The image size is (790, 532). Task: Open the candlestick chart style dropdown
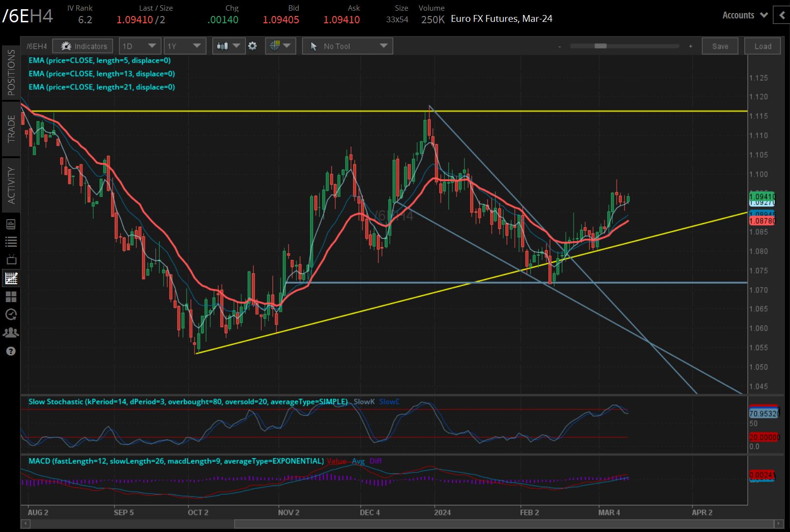coord(229,46)
